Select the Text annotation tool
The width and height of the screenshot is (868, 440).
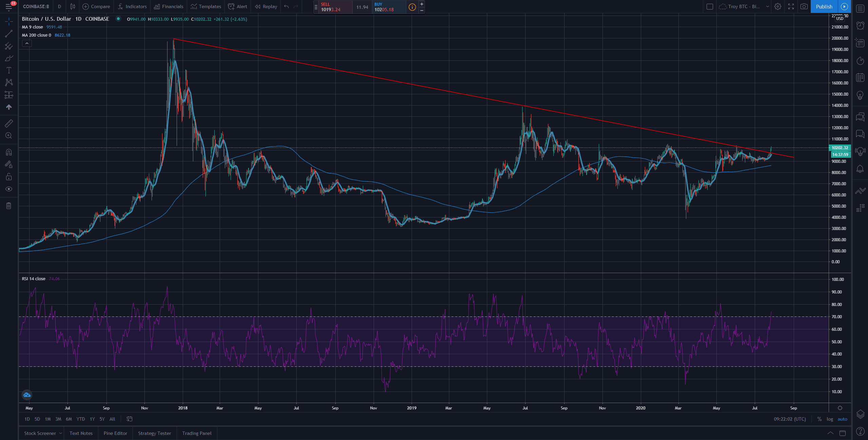point(9,70)
